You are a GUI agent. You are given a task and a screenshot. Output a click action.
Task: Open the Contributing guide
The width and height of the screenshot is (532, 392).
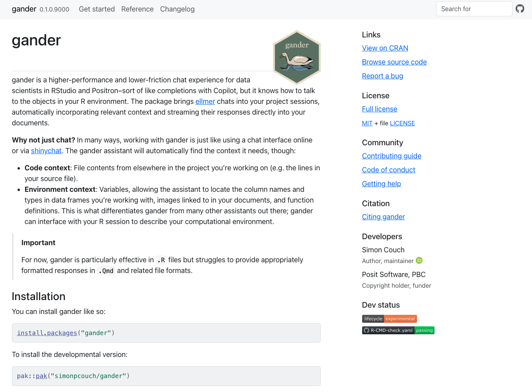(x=392, y=156)
